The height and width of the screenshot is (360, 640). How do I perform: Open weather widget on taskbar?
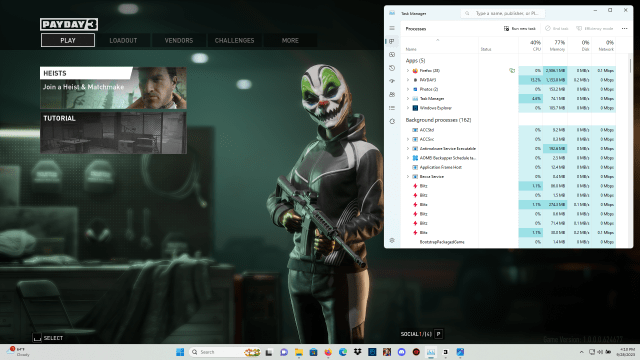click(x=18, y=352)
